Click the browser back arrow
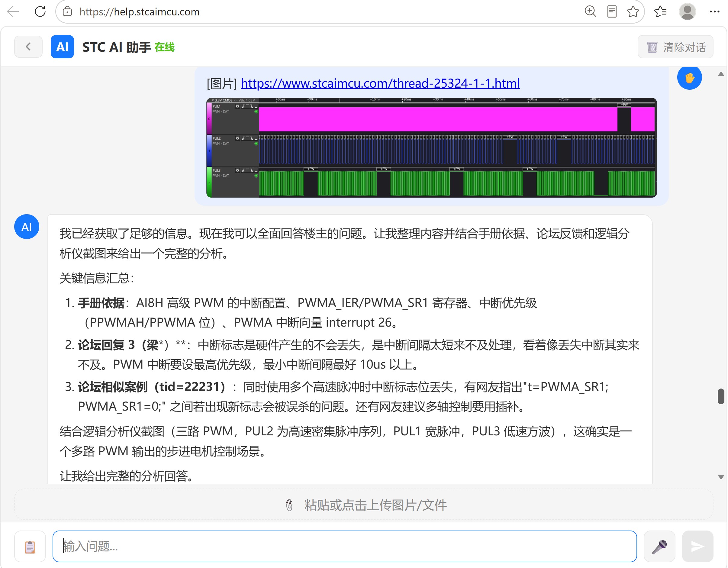728x568 pixels. pos(13,12)
